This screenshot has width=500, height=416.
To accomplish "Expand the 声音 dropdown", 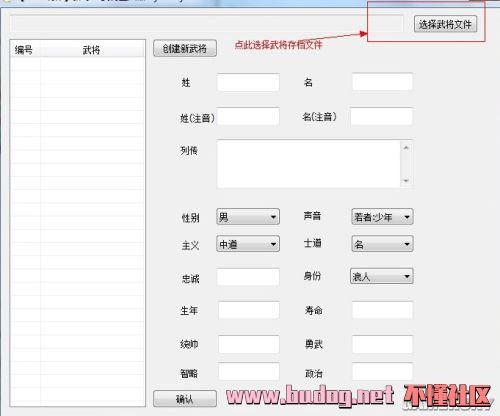I will click(382, 217).
